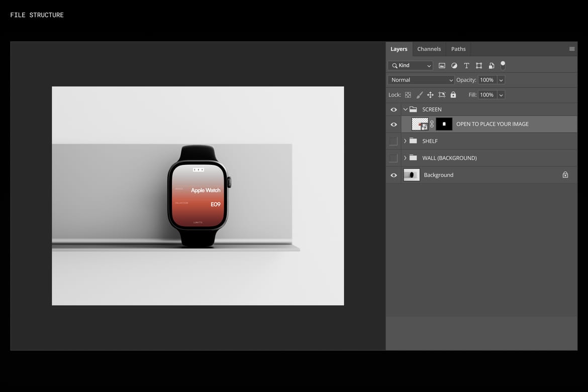Lock transparent pixels icon
Viewport: 588px width, 392px height.
click(408, 95)
